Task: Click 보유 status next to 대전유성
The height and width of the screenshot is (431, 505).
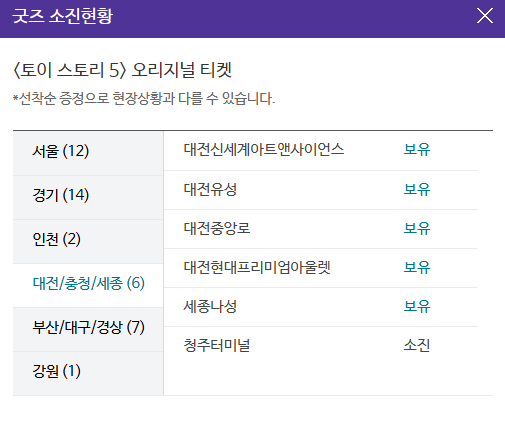Action: (417, 189)
